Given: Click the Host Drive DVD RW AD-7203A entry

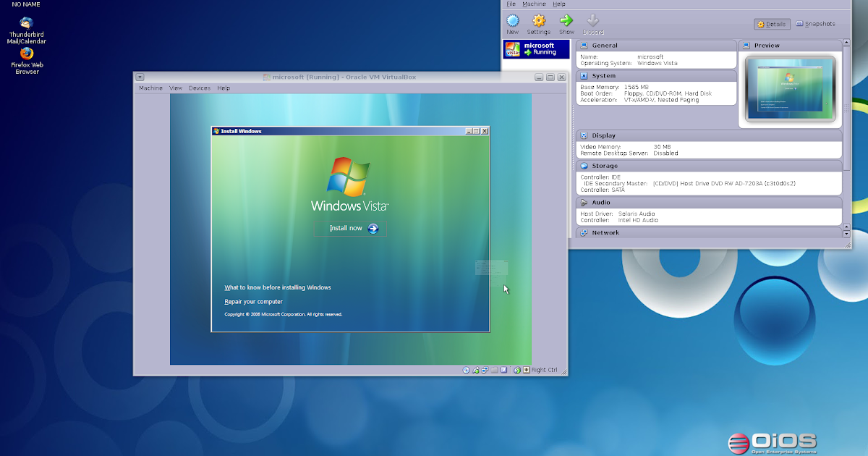Looking at the screenshot, I should coord(724,184).
